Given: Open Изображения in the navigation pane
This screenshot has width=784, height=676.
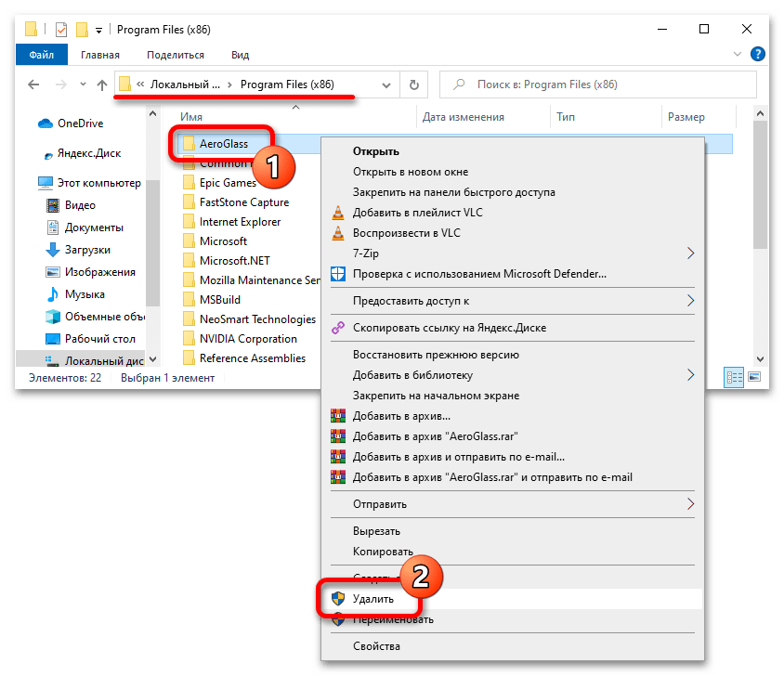Looking at the screenshot, I should 90,272.
